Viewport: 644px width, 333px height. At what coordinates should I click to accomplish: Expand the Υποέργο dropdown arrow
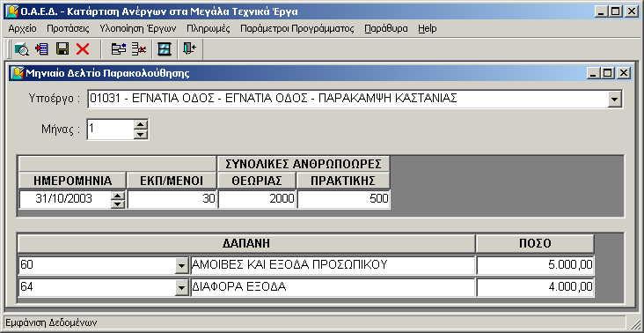point(614,100)
